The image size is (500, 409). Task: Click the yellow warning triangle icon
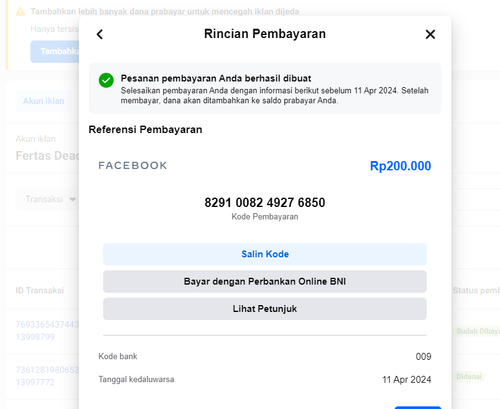21,12
